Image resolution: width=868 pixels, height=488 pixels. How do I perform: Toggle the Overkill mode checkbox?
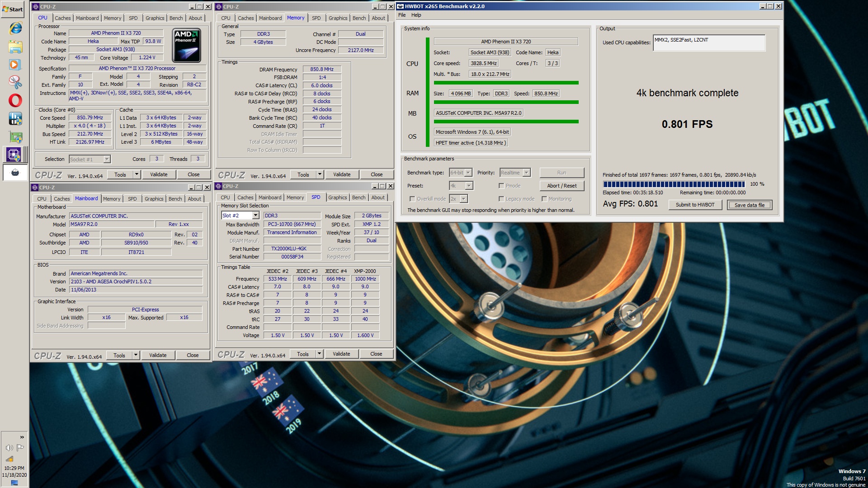pyautogui.click(x=412, y=199)
